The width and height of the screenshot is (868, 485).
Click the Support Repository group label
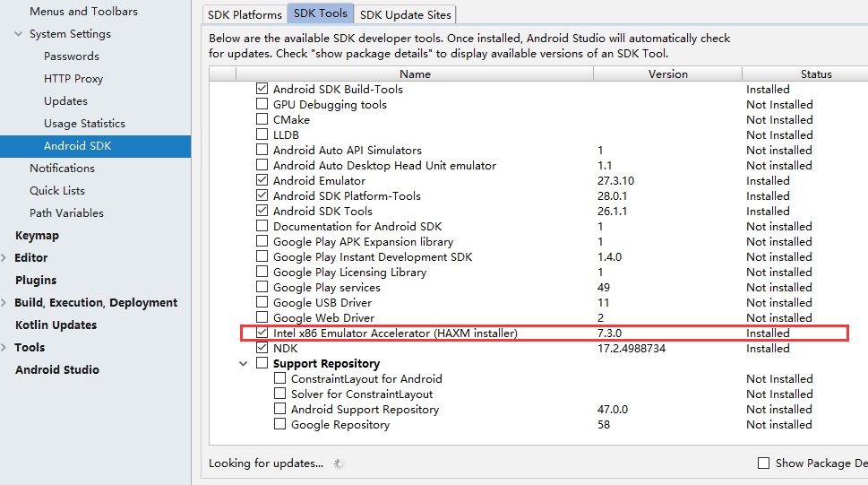[326, 364]
